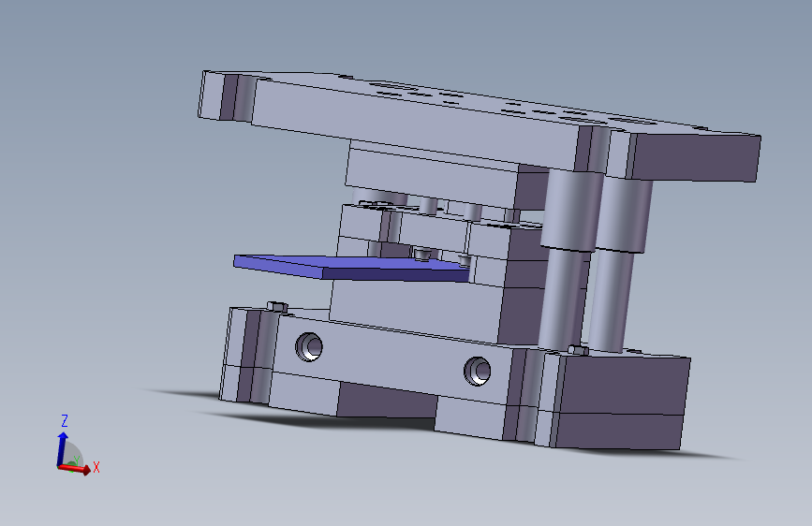The image size is (812, 526).
Task: Click the blue Z axis of the triad
Action: pos(62,447)
